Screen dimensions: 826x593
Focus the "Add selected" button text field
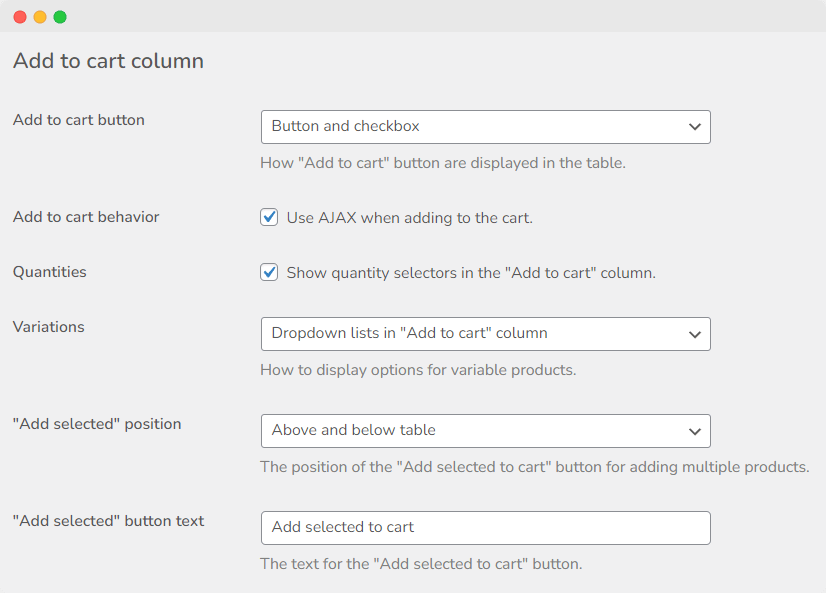[486, 528]
